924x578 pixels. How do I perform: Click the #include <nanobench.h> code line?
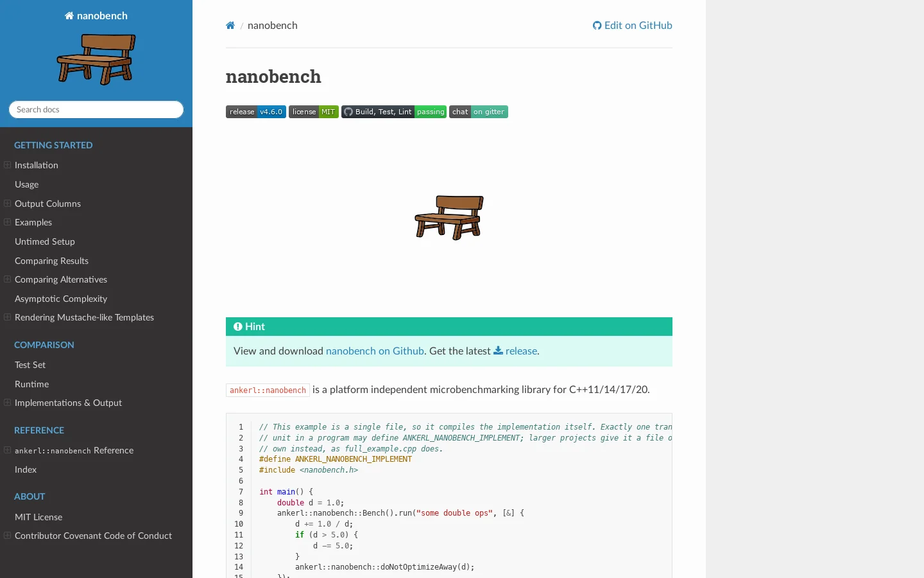pyautogui.click(x=309, y=470)
